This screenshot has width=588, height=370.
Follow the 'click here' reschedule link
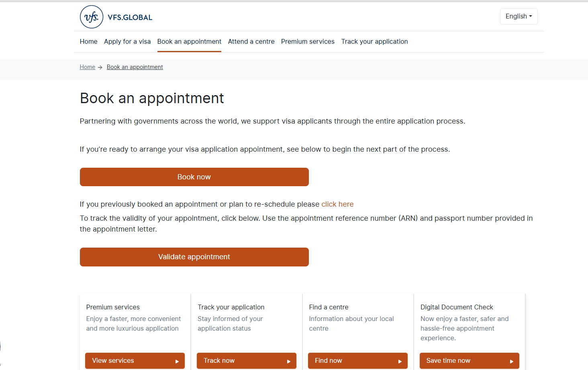(337, 204)
